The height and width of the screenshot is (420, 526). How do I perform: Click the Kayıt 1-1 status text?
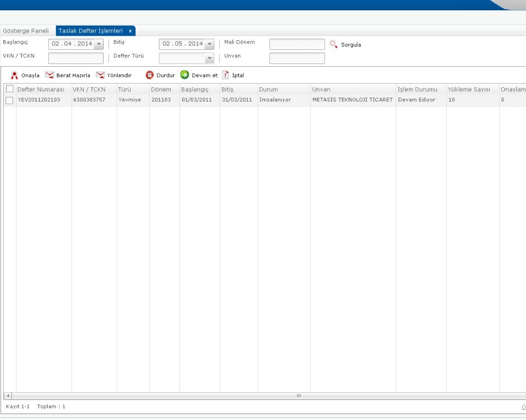[x=18, y=406]
